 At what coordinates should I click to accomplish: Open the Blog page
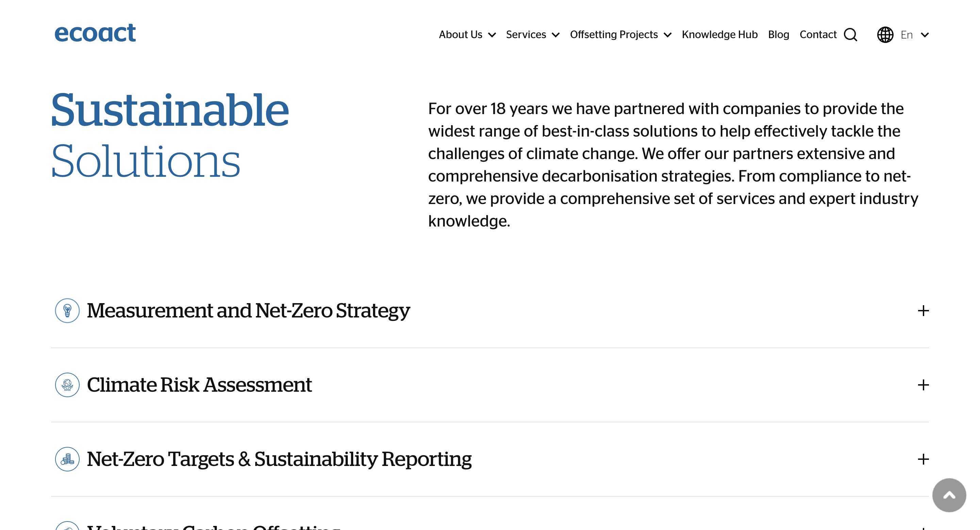click(778, 35)
